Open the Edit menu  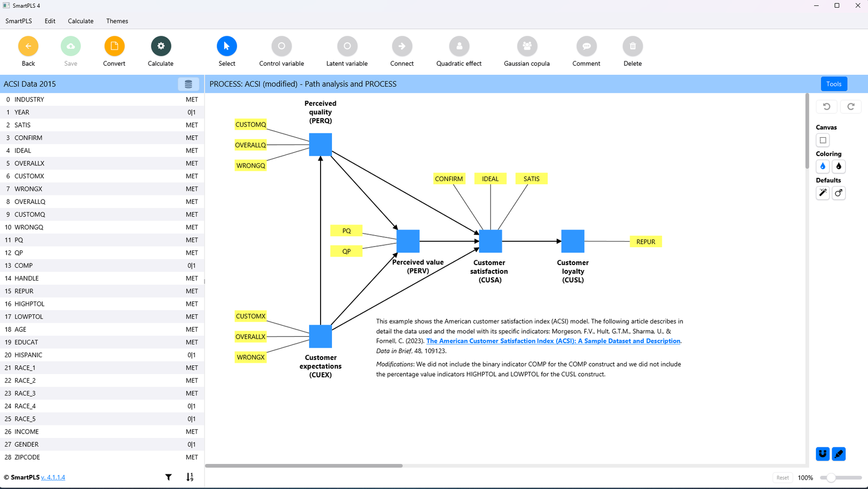(x=50, y=21)
